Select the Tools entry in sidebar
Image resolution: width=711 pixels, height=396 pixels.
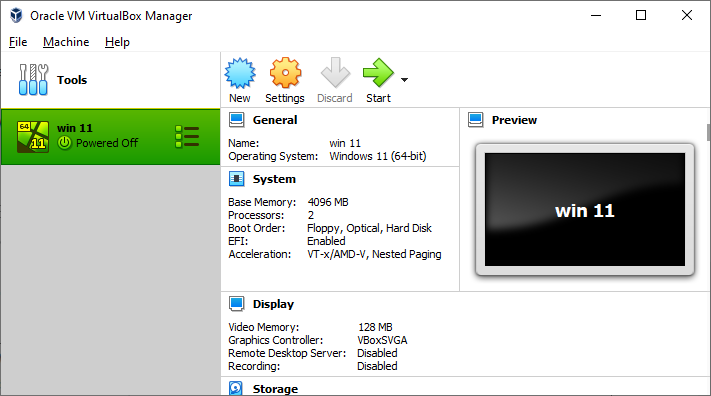110,80
